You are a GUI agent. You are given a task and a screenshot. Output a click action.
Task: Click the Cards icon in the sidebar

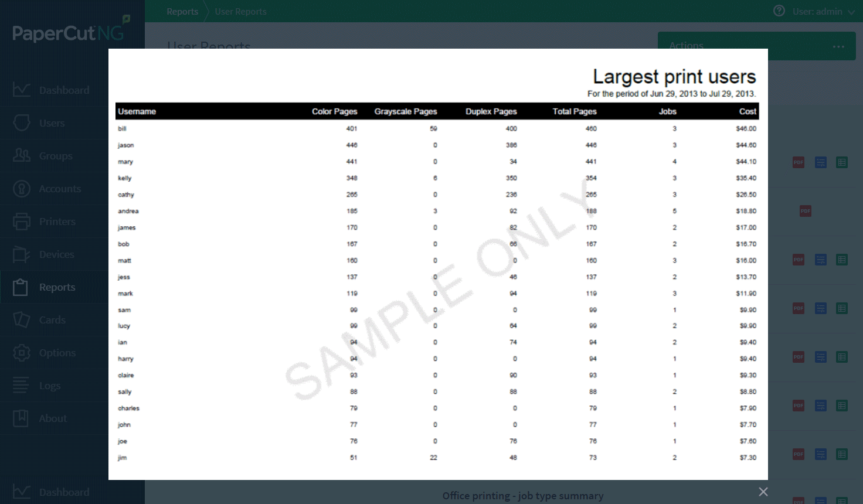(22, 319)
